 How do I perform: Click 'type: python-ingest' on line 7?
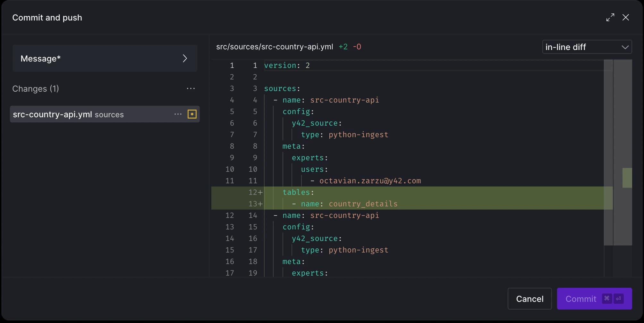coord(344,135)
